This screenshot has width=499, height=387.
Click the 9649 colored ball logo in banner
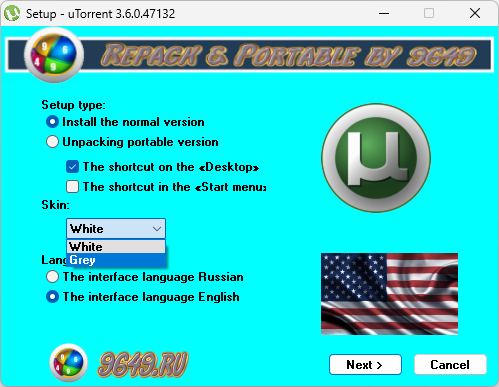click(x=53, y=55)
